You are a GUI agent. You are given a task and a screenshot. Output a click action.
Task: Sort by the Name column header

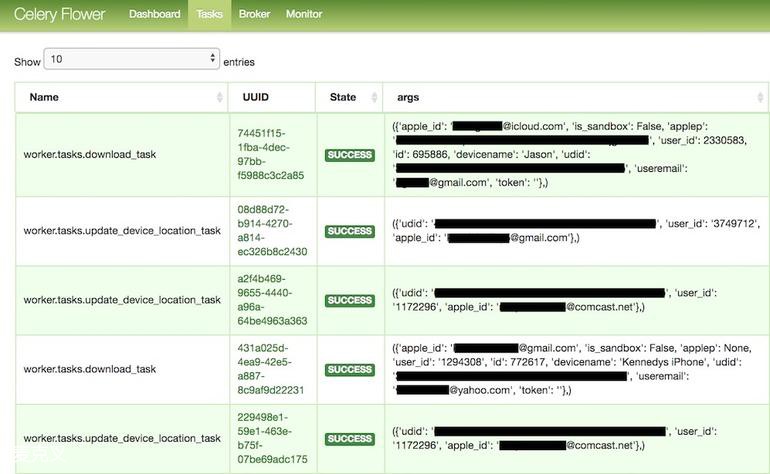click(x=122, y=97)
